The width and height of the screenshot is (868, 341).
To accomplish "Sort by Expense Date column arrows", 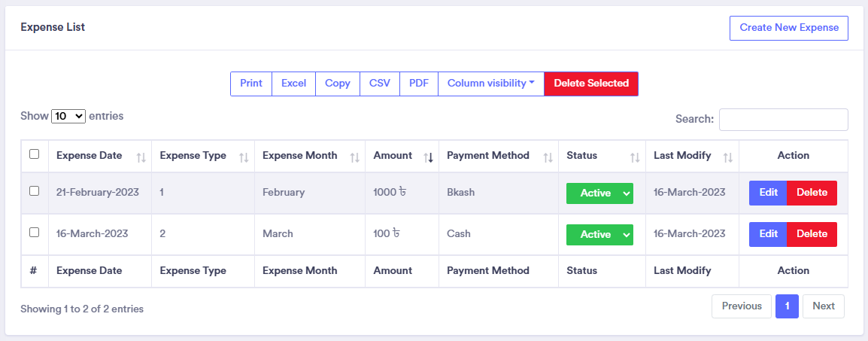I will [141, 157].
